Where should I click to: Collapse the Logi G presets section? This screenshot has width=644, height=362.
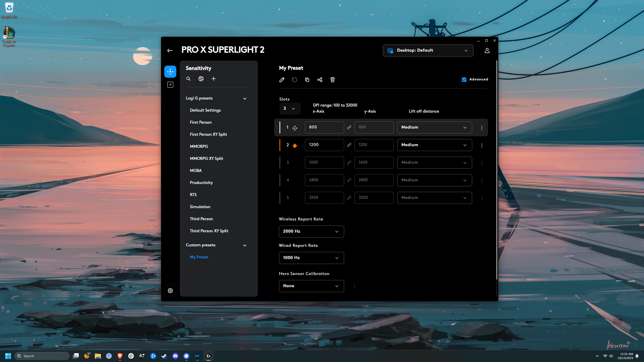pos(245,99)
